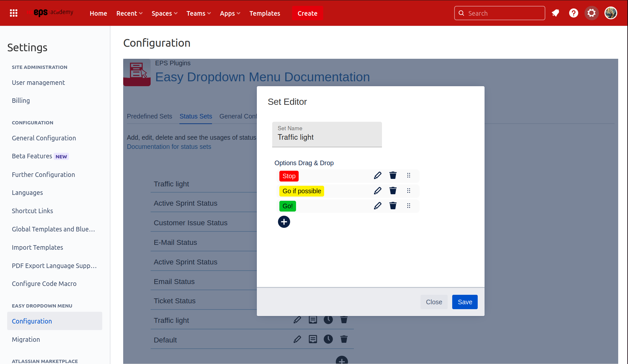Viewport: 628px width, 364px height.
Task: Delete the Traffic light set via its trash icon
Action: tap(344, 320)
